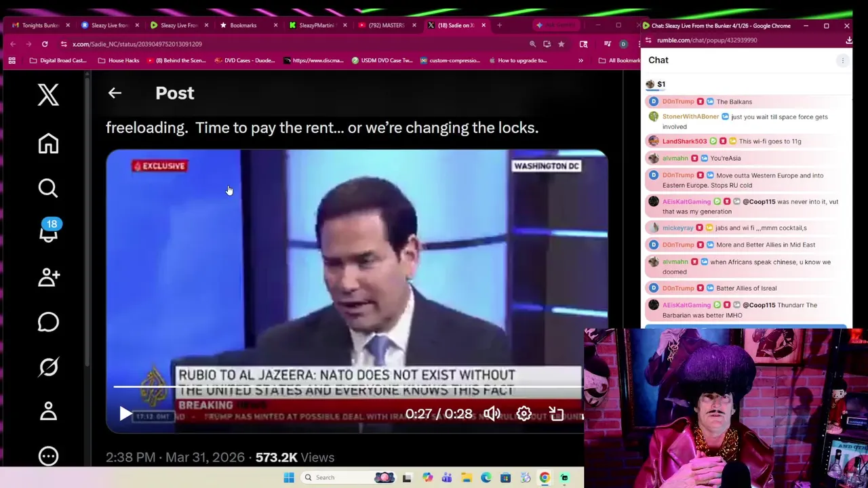Mute the video volume speaker
Image resolution: width=868 pixels, height=488 pixels.
coord(492,413)
